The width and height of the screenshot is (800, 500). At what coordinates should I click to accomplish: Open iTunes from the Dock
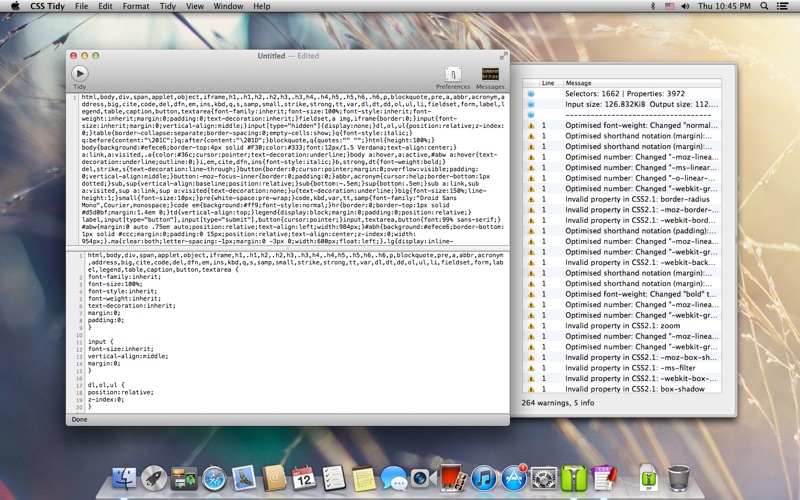pos(484,479)
